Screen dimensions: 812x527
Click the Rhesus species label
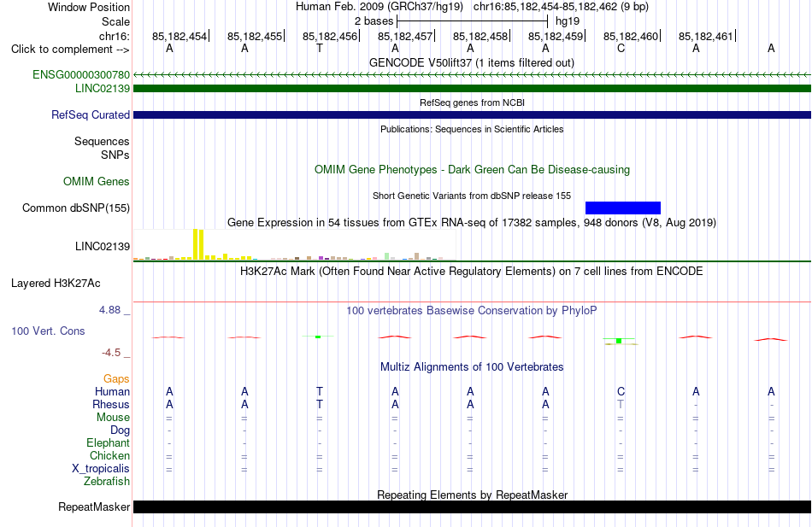pyautogui.click(x=111, y=405)
